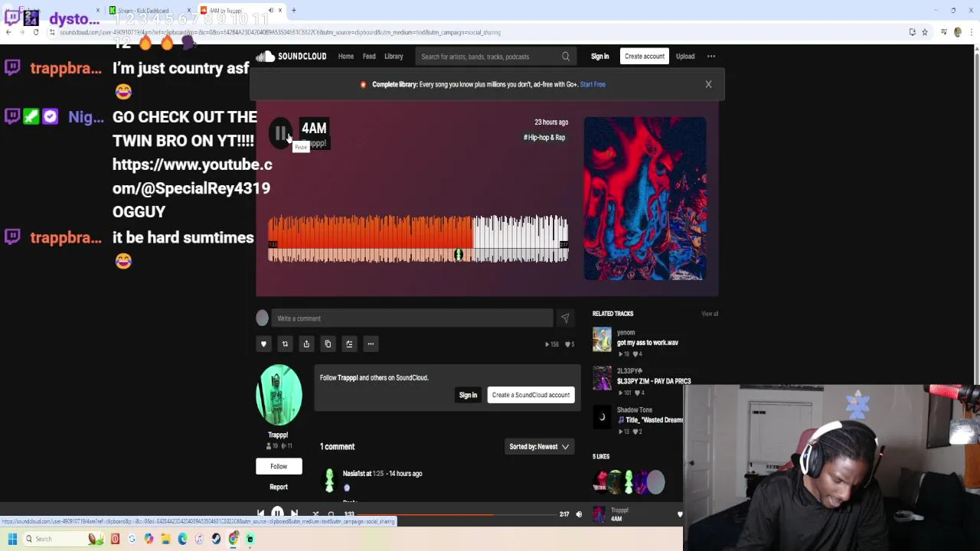Skip to the previous track in the bottom player
This screenshot has height=551, width=980.
point(260,514)
